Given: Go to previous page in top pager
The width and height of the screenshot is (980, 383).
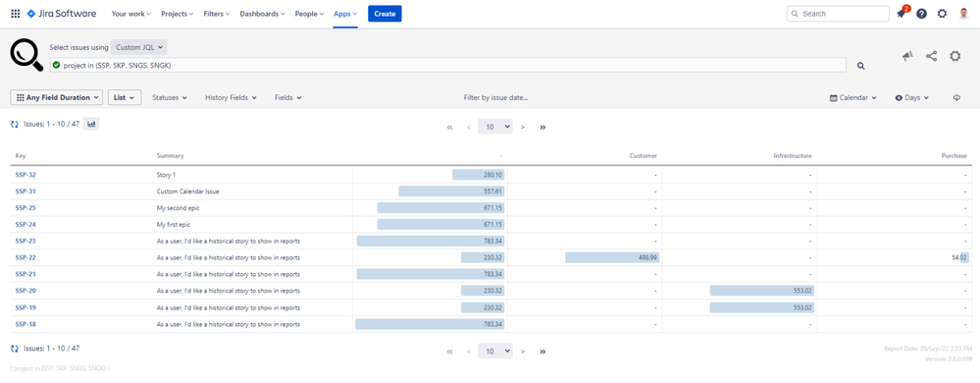Looking at the screenshot, I should [x=468, y=127].
